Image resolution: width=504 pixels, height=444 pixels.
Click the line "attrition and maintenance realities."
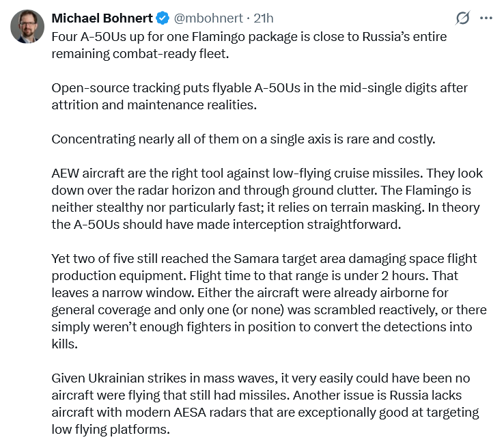pyautogui.click(x=154, y=105)
